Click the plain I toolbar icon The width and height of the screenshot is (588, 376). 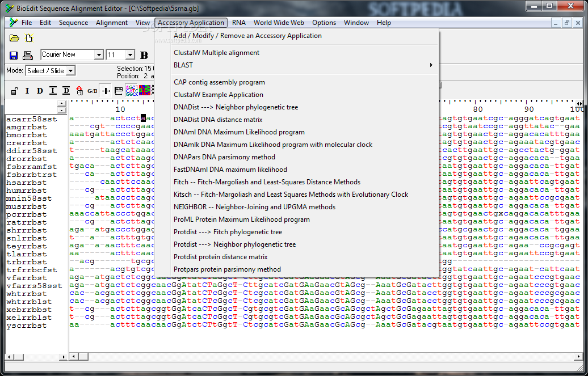click(x=27, y=91)
